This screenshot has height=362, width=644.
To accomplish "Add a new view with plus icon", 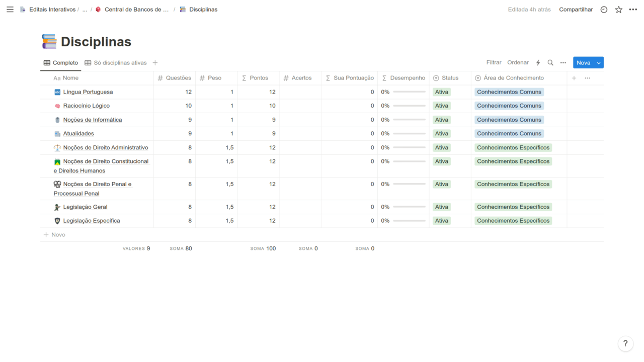I will pyautogui.click(x=155, y=63).
